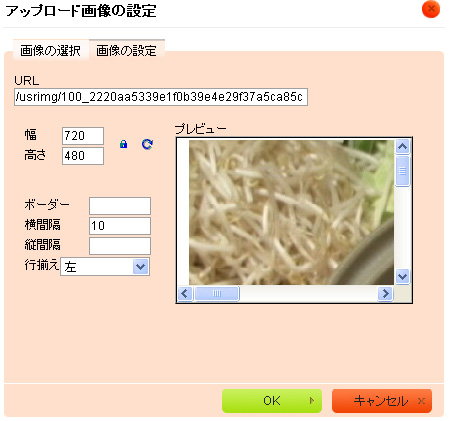
Task: Select the 画像の設定 tab
Action: click(x=127, y=50)
